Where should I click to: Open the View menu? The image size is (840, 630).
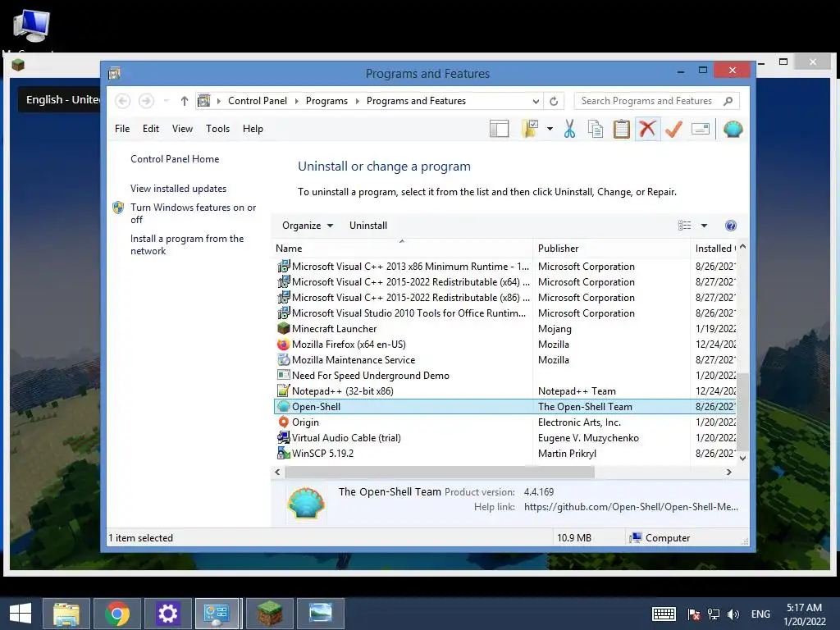point(182,129)
